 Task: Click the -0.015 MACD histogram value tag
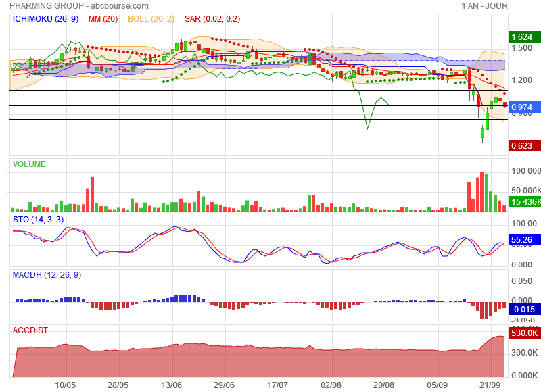tap(523, 309)
